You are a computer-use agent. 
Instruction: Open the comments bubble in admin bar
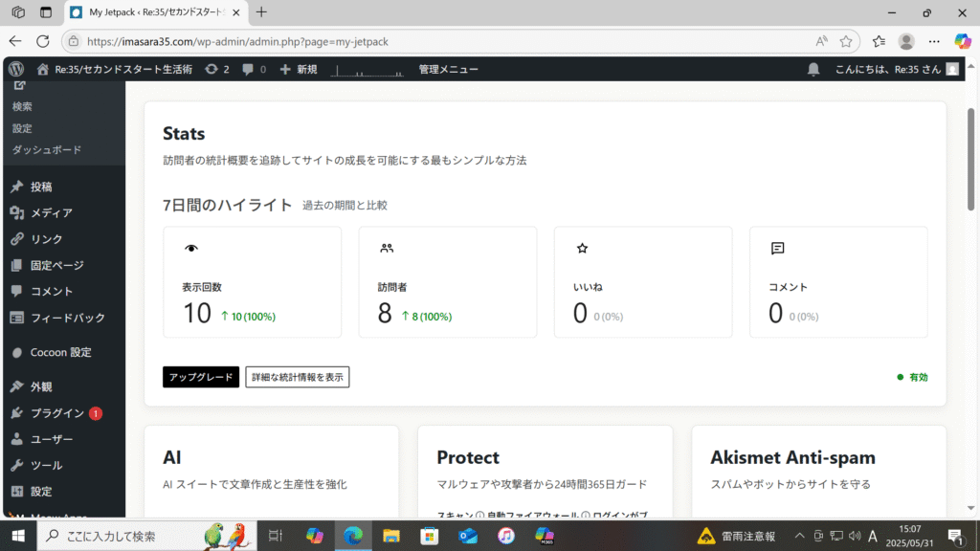point(254,69)
